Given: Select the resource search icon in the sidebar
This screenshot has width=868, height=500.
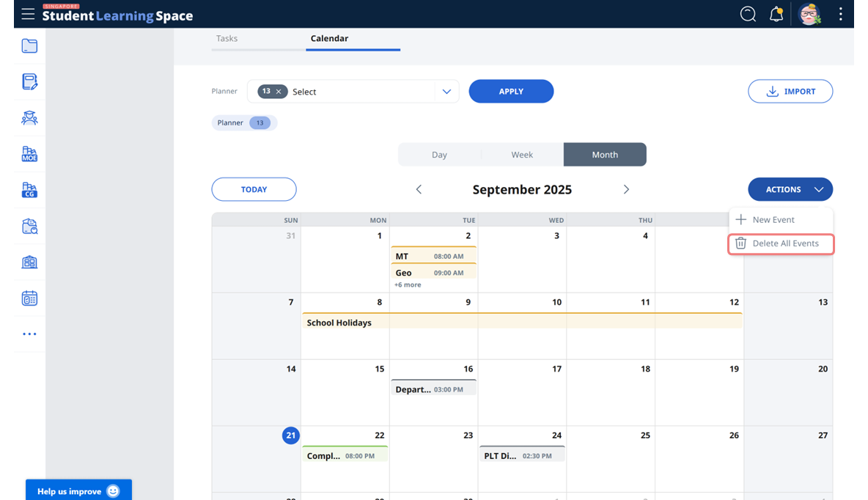Looking at the screenshot, I should (x=29, y=226).
